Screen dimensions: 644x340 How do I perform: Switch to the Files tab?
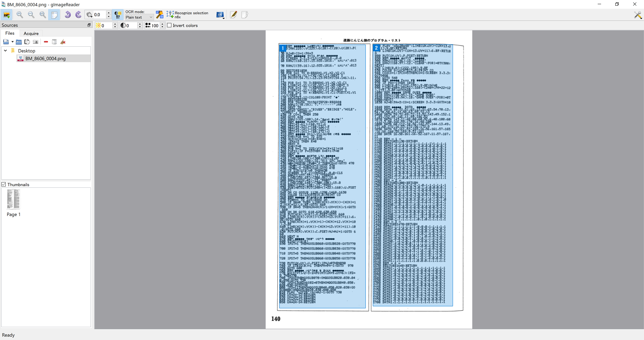pos(10,33)
